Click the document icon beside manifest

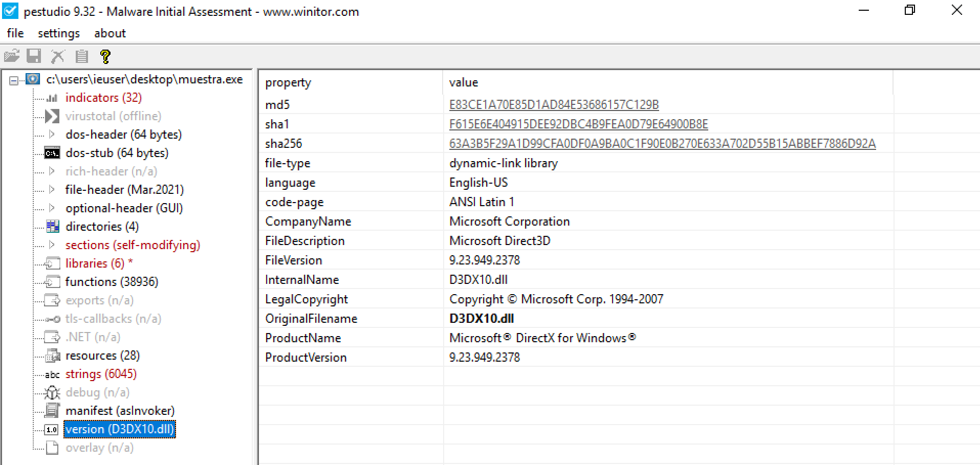(52, 410)
